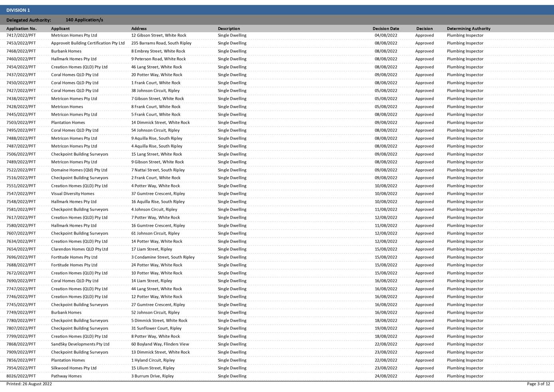Select applicant 'Approveit Building Certification Pty Ltd'

pyautogui.click(x=88, y=43)
